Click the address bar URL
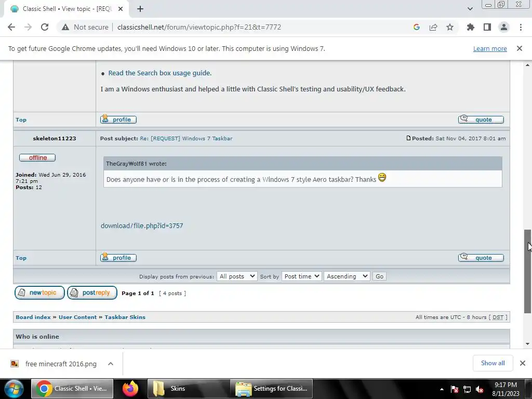This screenshot has width=532, height=399. click(x=199, y=27)
